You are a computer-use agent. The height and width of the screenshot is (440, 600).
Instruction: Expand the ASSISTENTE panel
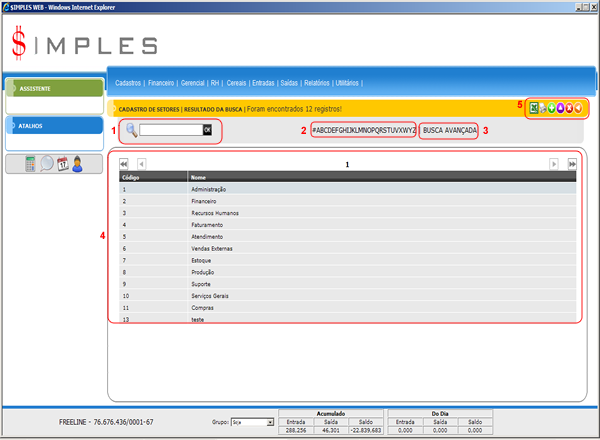52,88
